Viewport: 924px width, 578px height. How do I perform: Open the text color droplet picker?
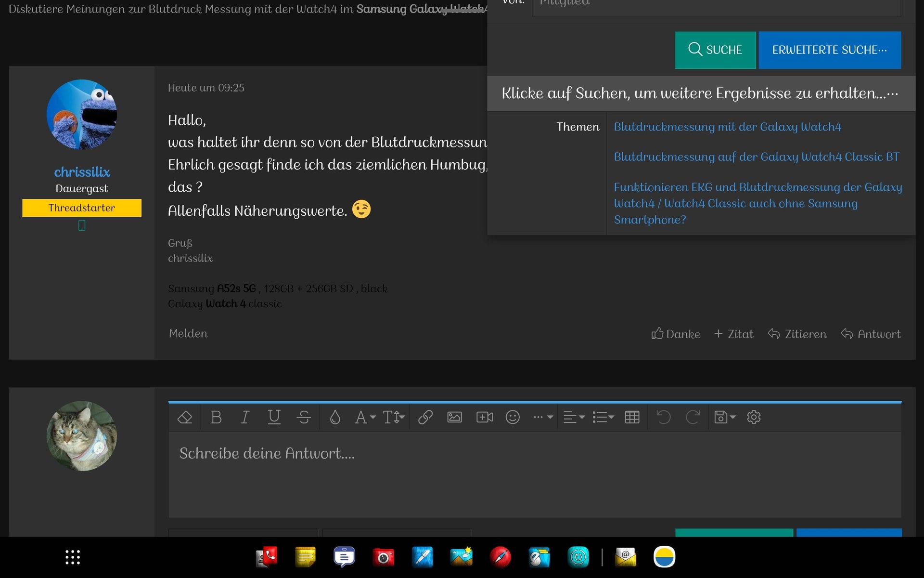click(x=335, y=417)
